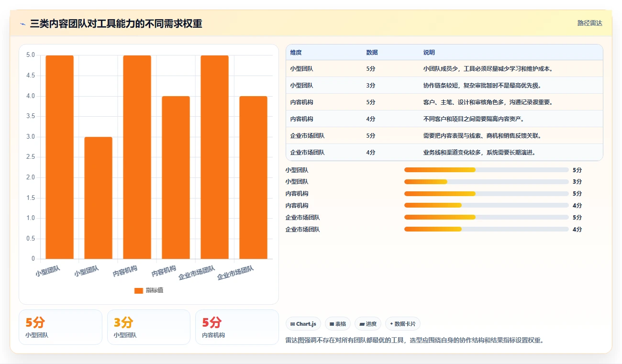Click the 企业市场团队 progress bar marked 4分

click(x=486, y=230)
